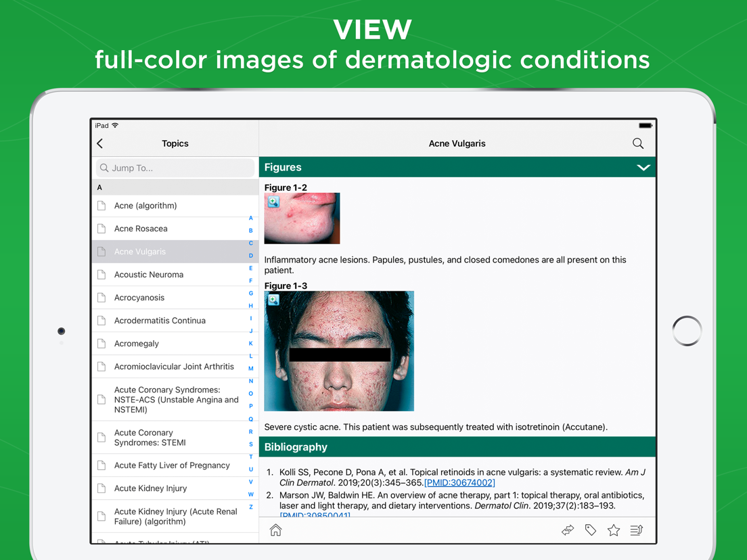Collapse the Figures section chevron

point(643,168)
